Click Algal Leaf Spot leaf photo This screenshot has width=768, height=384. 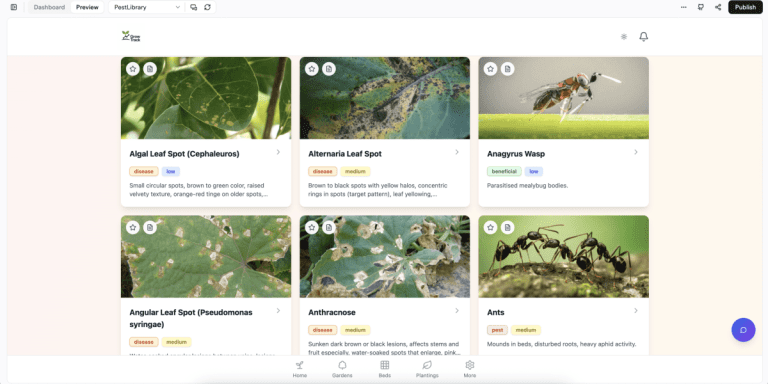coord(206,98)
